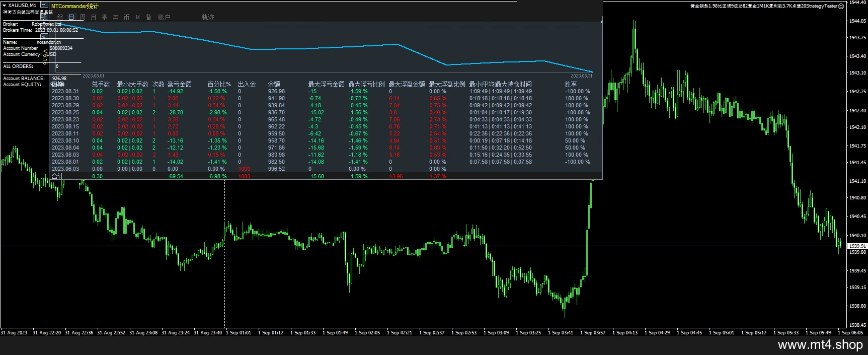Collapse panel with the minus button
Image resolution: width=868 pixels, height=355 pixels.
pos(44,5)
